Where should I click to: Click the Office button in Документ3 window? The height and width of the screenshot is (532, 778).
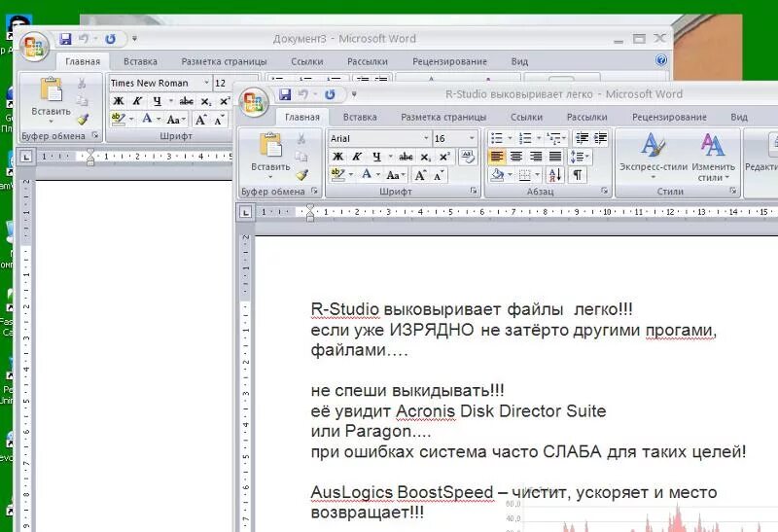click(x=34, y=46)
